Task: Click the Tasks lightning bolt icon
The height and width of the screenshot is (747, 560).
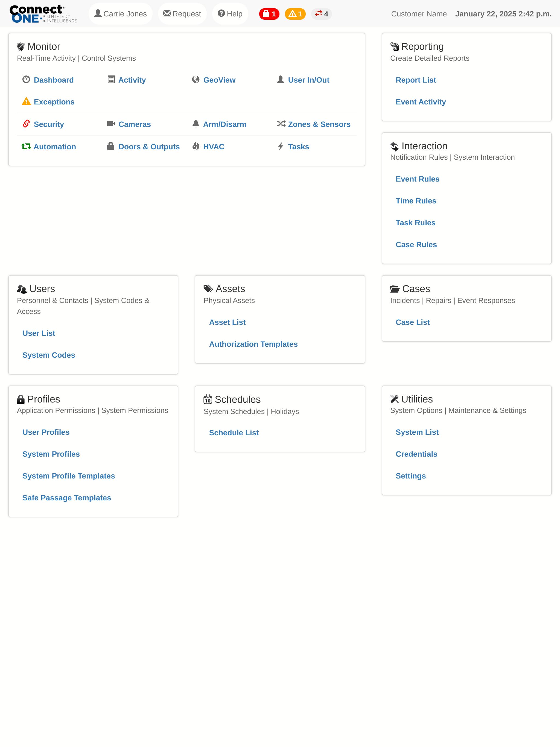Action: pyautogui.click(x=280, y=146)
